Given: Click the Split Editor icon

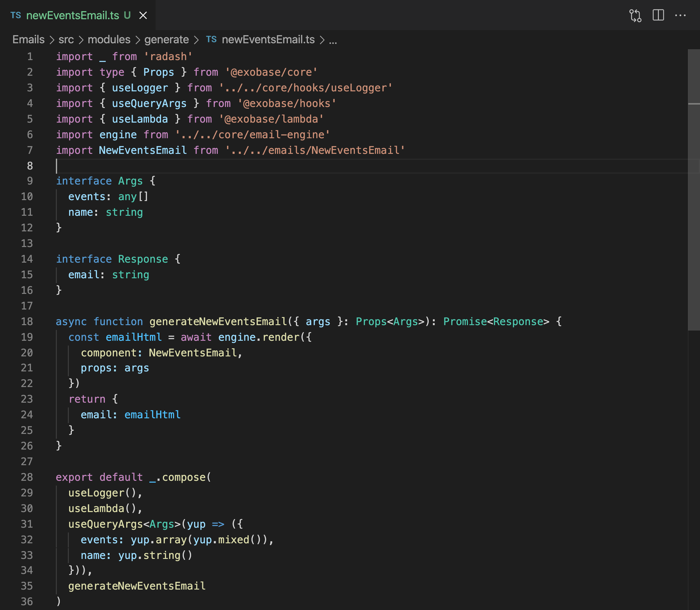Looking at the screenshot, I should (x=659, y=15).
